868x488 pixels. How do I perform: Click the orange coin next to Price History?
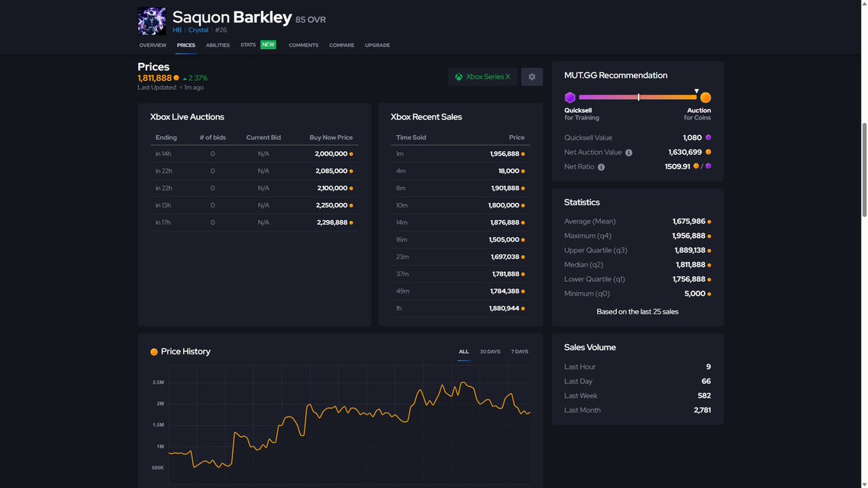click(x=154, y=352)
